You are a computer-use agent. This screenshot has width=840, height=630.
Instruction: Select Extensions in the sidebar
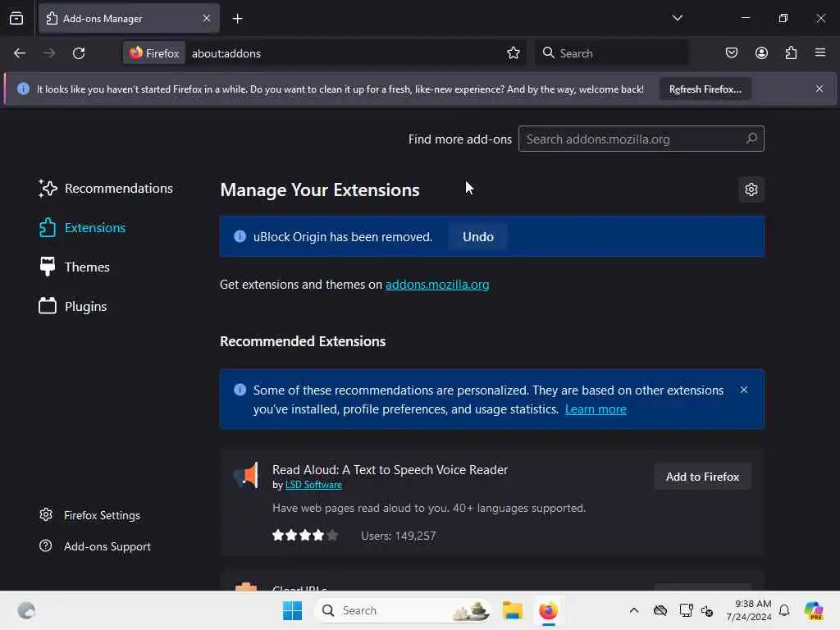pos(83,228)
